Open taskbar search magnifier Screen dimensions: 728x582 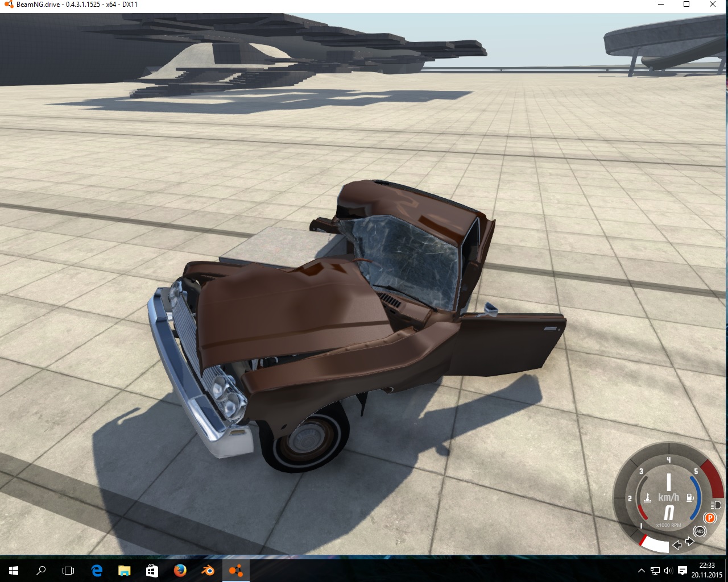click(41, 570)
